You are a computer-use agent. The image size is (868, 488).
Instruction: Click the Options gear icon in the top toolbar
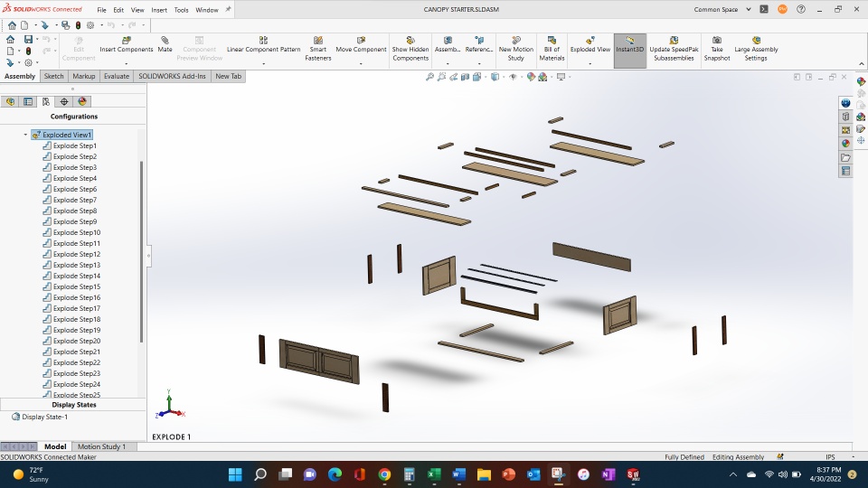point(90,25)
